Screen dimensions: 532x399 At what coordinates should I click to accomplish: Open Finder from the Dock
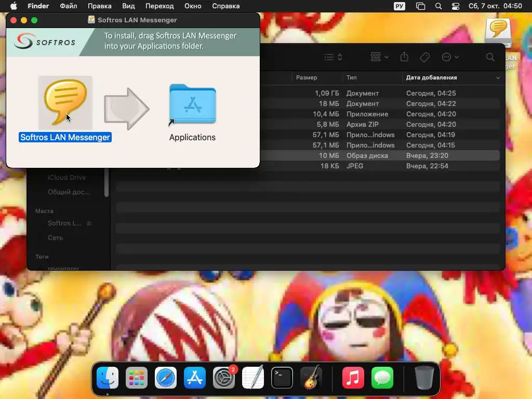click(x=108, y=378)
